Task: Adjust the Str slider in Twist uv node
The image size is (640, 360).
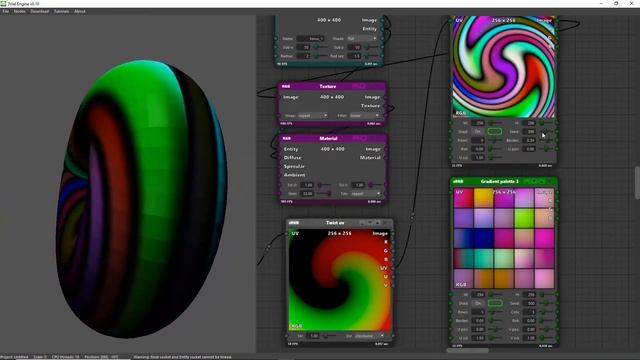Action: click(330, 336)
